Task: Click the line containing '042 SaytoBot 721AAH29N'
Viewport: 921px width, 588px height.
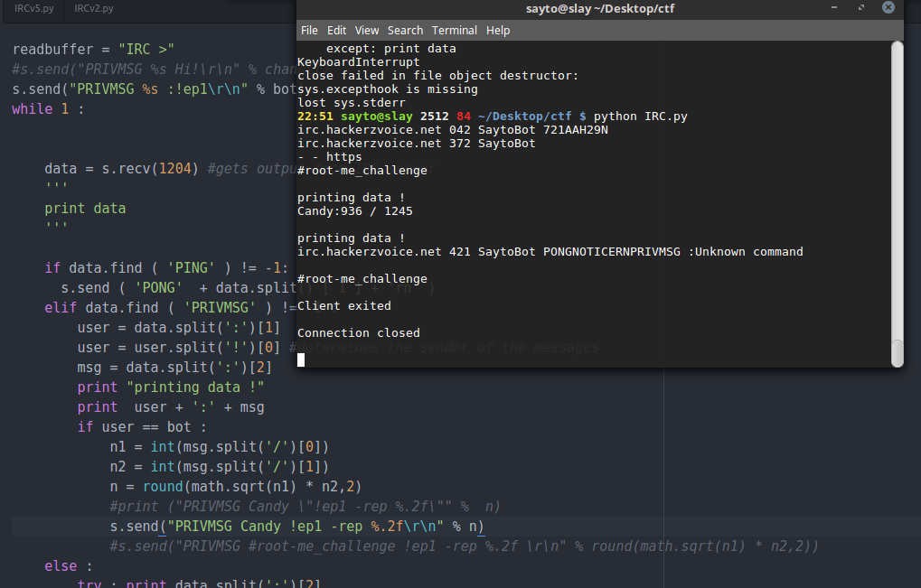Action: point(452,130)
